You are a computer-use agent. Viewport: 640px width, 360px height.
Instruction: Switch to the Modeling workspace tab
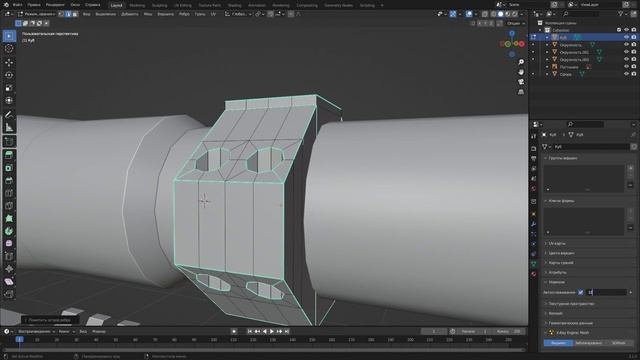[137, 5]
